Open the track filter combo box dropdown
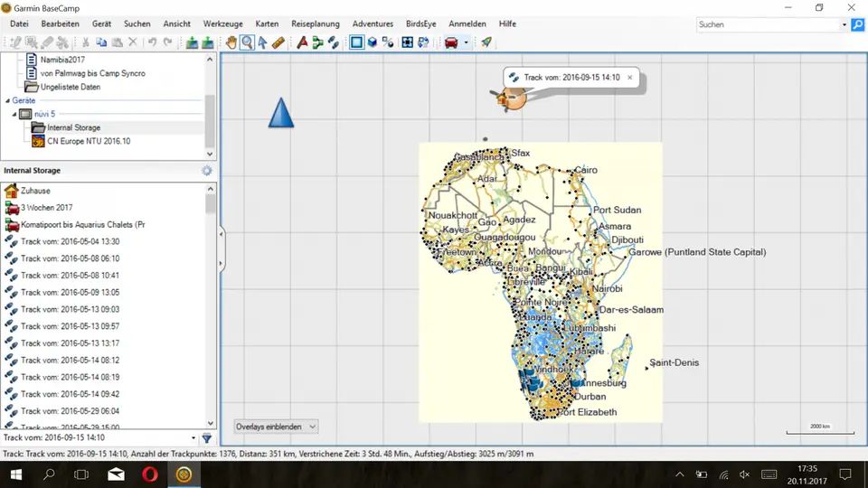Viewport: 868px width, 488px height. tap(193, 438)
